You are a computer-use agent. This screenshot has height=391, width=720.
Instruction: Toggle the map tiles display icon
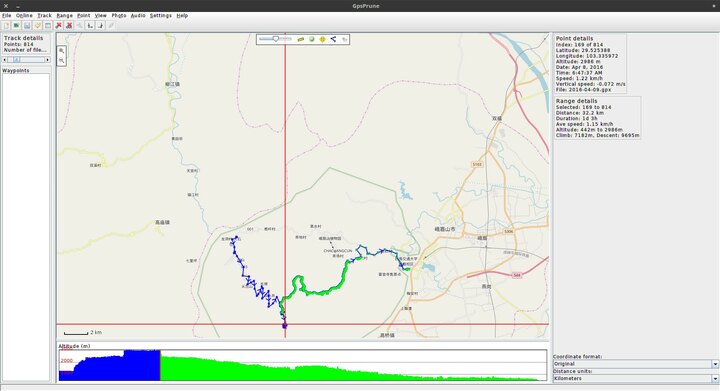(312, 39)
